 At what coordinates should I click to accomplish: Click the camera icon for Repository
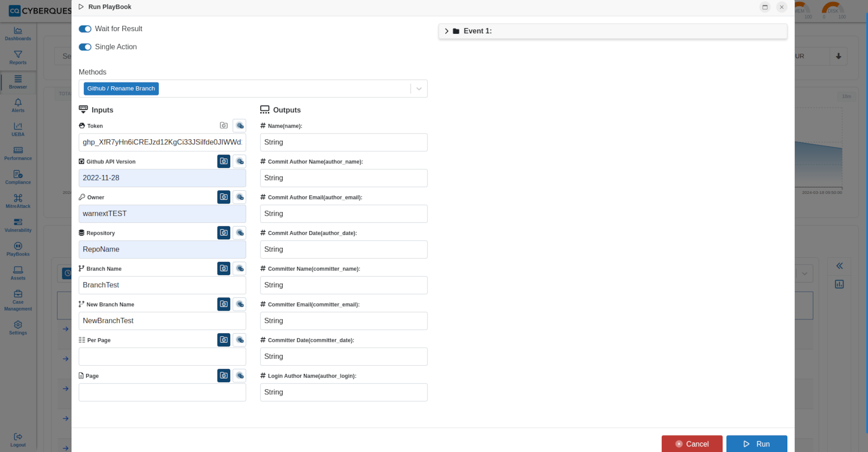coord(224,233)
